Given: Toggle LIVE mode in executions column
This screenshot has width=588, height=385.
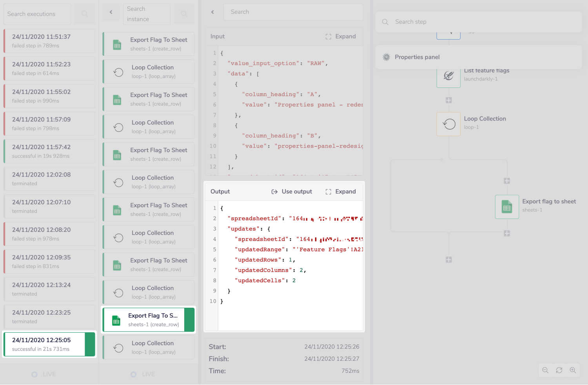Looking at the screenshot, I should click(44, 374).
